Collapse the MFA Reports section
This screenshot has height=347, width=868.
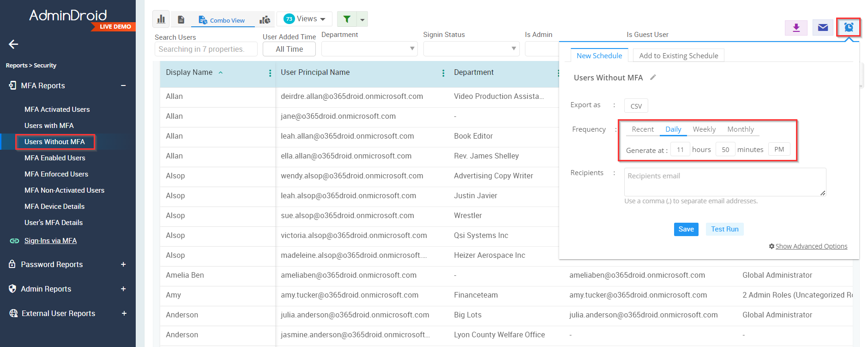(123, 85)
